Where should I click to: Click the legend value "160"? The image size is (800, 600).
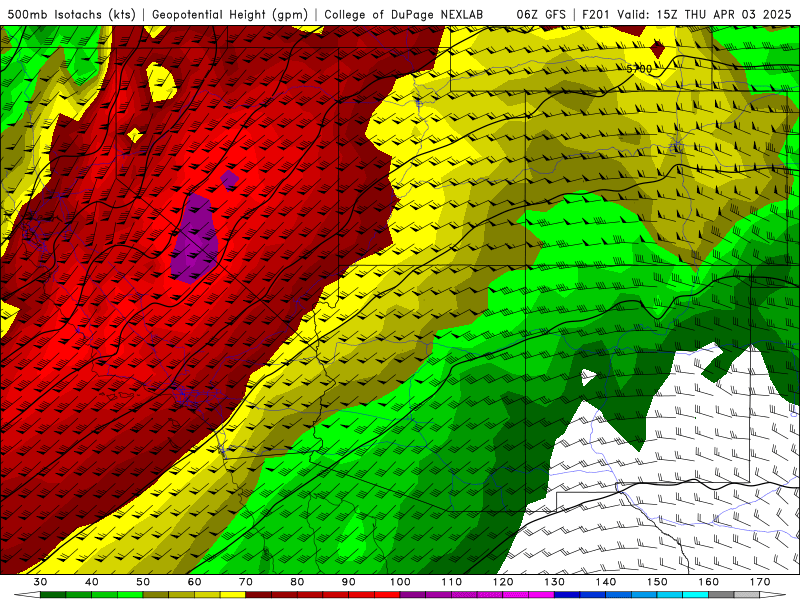[709, 582]
